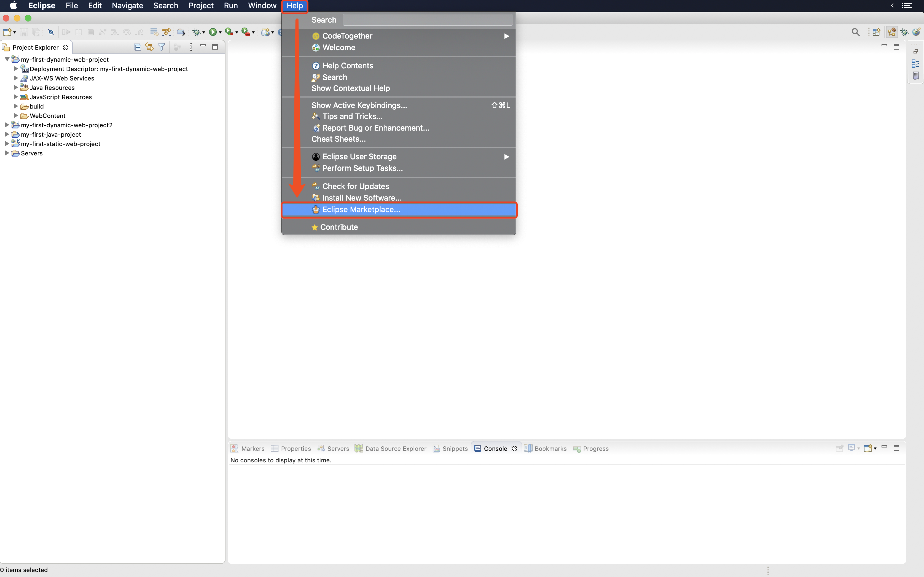
Task: Expand the WebContent folder node
Action: coord(16,116)
